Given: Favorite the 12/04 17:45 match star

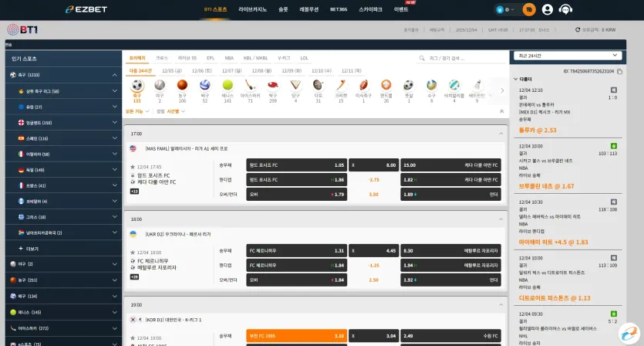Looking at the screenshot, I should tap(132, 167).
